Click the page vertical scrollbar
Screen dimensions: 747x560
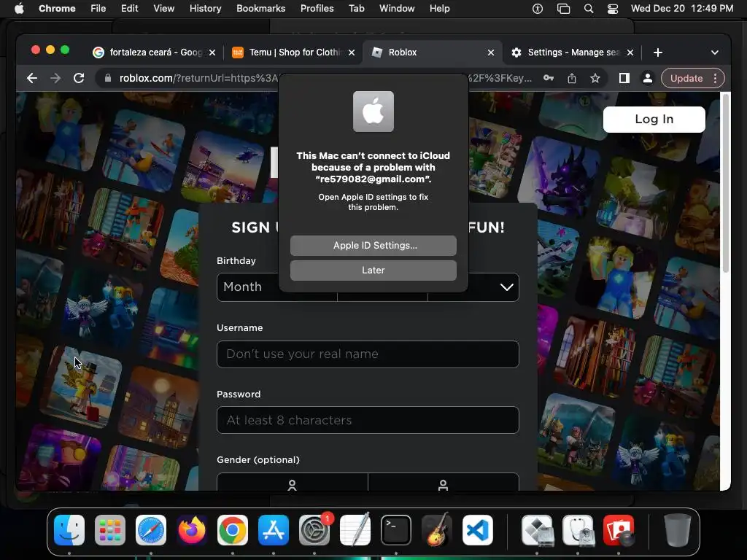coord(726,183)
